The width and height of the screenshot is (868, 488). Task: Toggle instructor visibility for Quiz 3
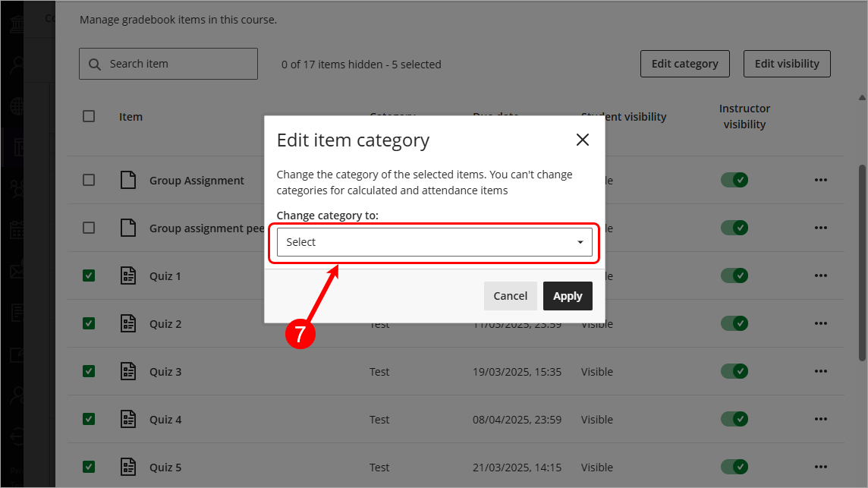point(734,371)
